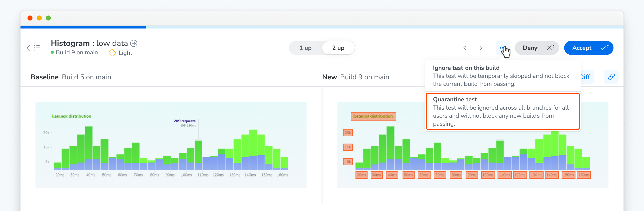
Task: Go to next change arrow
Action: click(481, 48)
